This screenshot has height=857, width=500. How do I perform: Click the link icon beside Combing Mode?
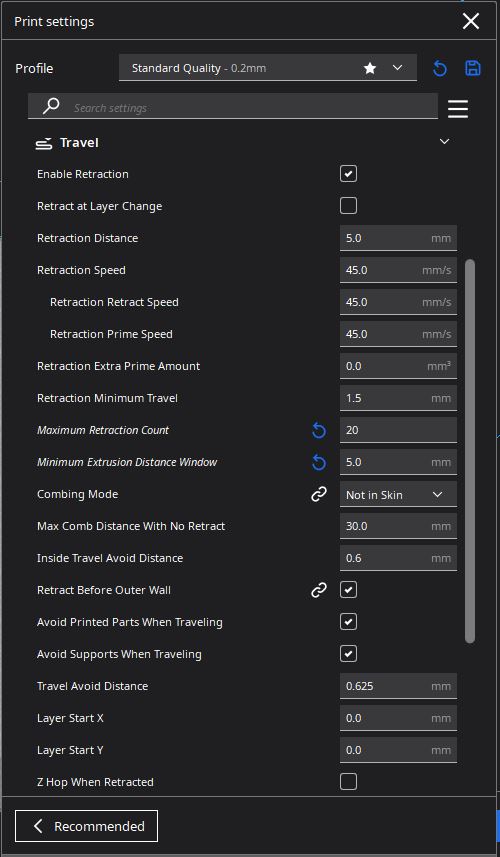point(319,495)
